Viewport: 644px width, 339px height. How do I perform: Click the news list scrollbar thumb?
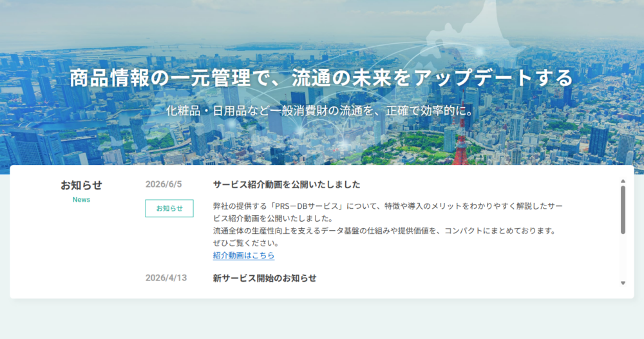pos(623,210)
